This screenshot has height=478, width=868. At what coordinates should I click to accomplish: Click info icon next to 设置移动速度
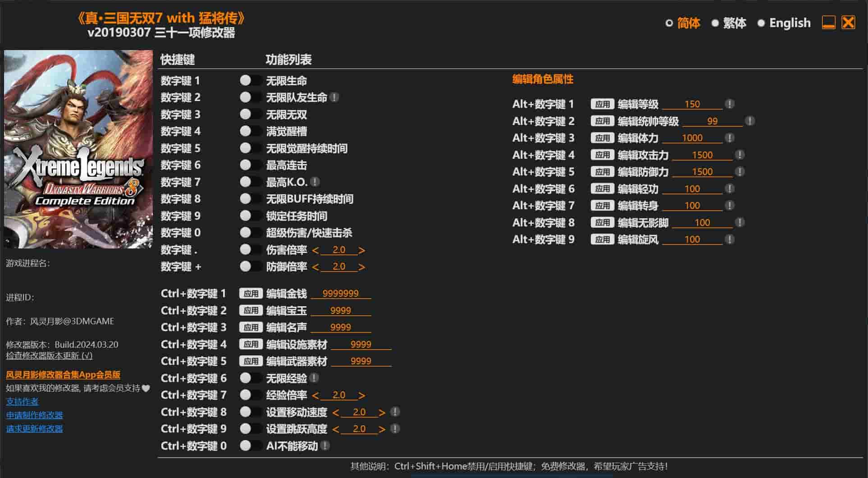click(395, 412)
